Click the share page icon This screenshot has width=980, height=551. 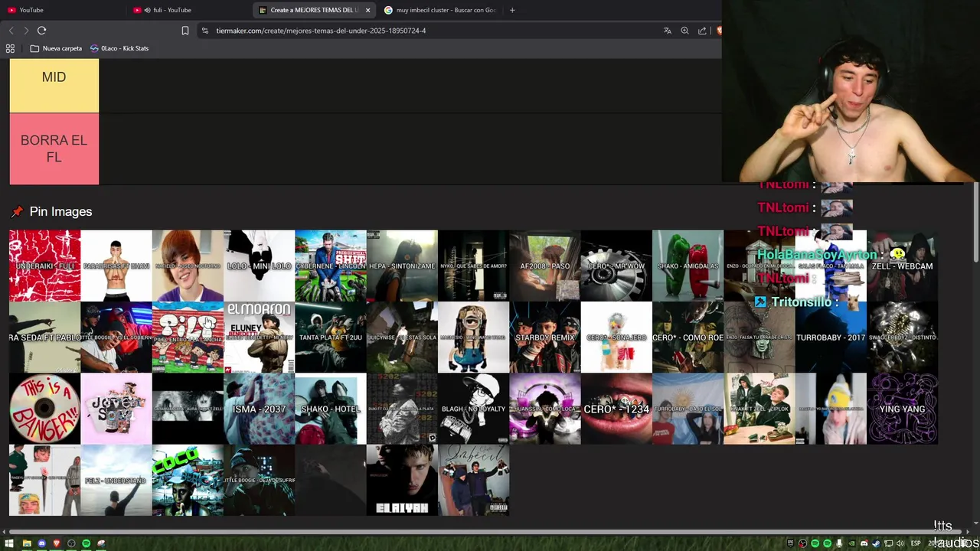click(x=702, y=31)
